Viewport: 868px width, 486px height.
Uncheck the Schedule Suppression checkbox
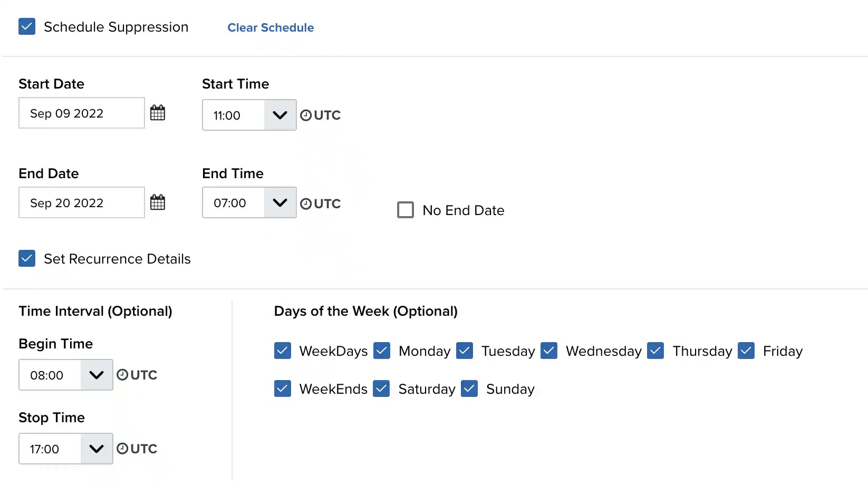click(x=27, y=27)
